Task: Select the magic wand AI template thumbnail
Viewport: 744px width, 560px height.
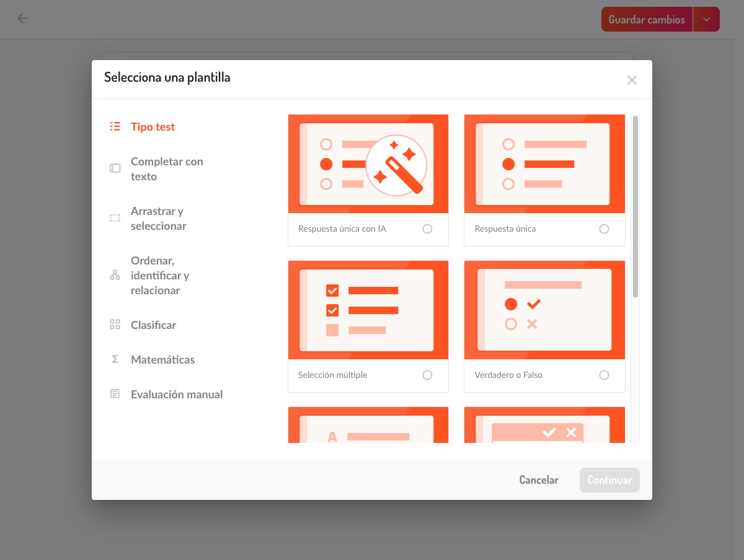Action: click(368, 164)
